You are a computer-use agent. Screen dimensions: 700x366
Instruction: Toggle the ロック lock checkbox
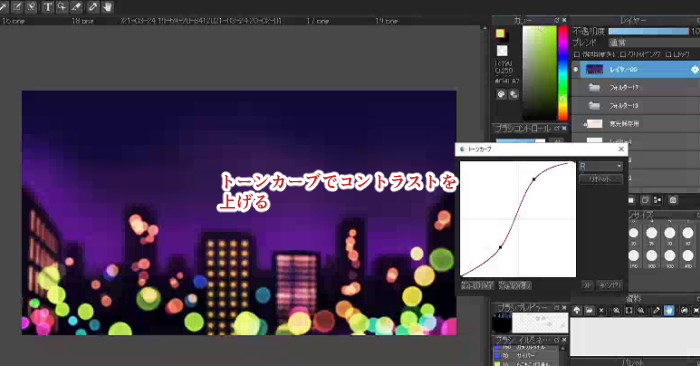point(668,54)
